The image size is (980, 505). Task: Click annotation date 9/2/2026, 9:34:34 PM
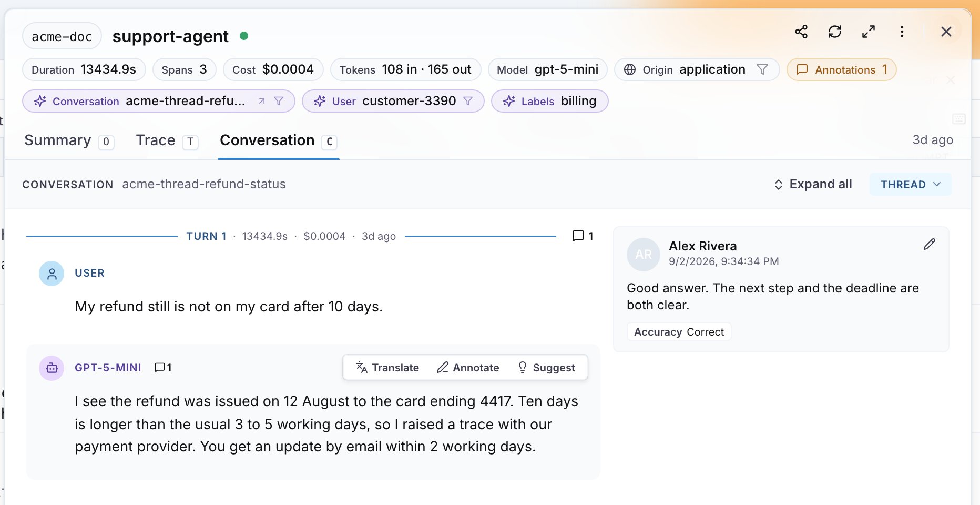[x=724, y=261]
